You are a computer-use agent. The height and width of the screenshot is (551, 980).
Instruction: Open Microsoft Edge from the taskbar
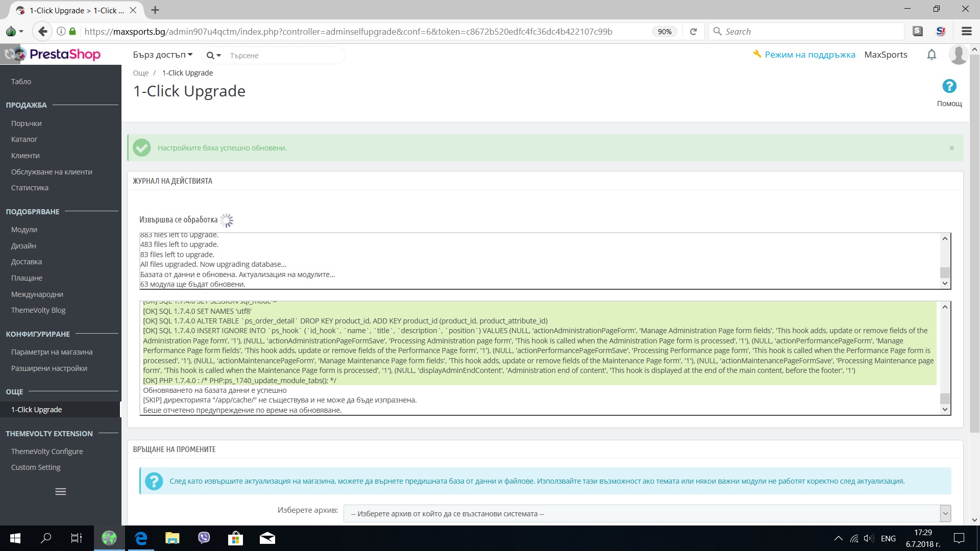141,538
